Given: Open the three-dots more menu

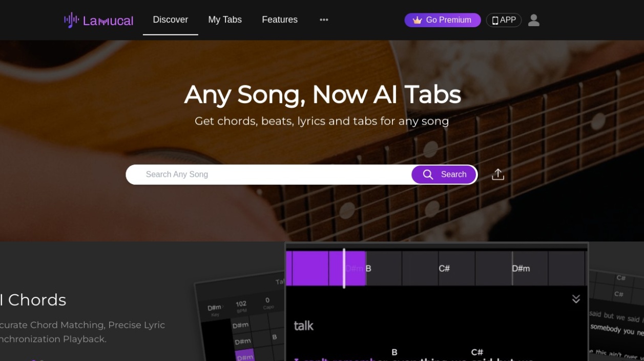Looking at the screenshot, I should (x=324, y=20).
